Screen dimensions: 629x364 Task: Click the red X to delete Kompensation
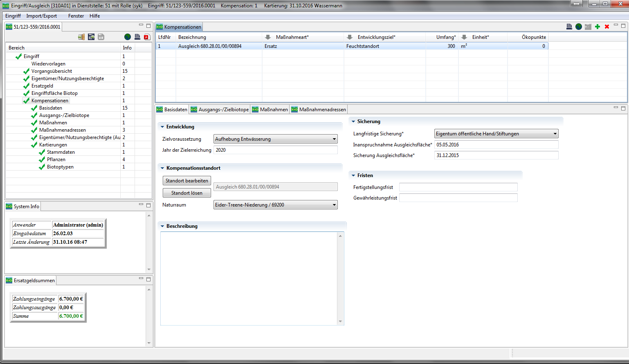point(607,27)
